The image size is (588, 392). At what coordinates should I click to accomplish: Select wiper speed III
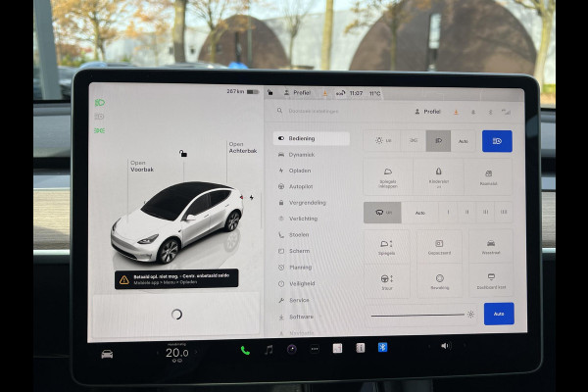[485, 213]
